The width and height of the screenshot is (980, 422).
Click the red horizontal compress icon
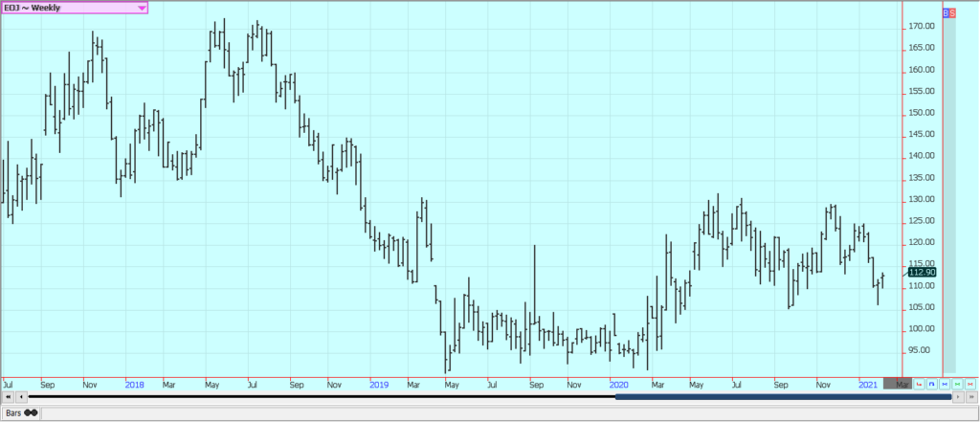[x=970, y=384]
